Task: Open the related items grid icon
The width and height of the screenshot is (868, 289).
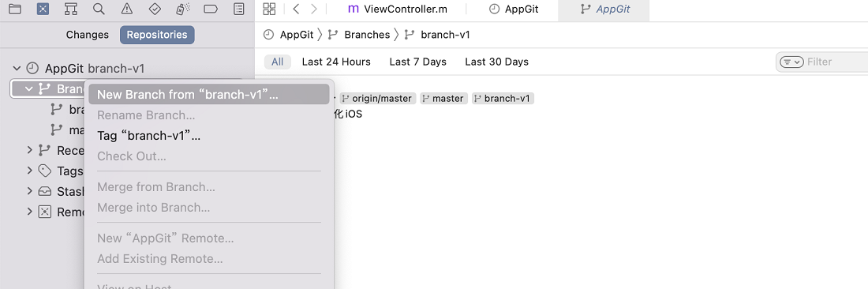Action: click(x=269, y=9)
